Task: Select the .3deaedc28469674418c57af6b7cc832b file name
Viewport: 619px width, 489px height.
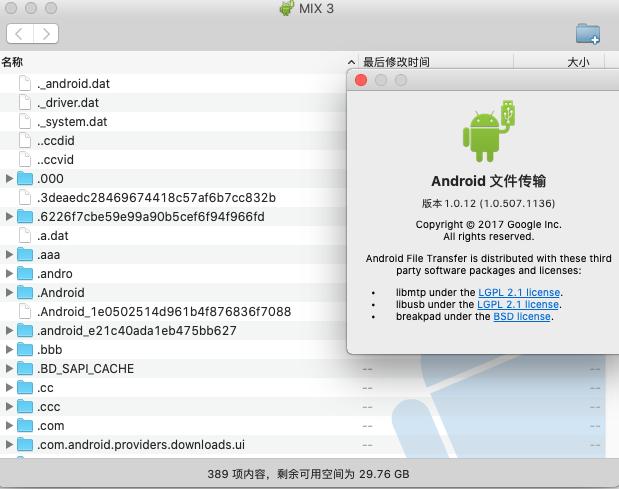Action: tap(156, 197)
